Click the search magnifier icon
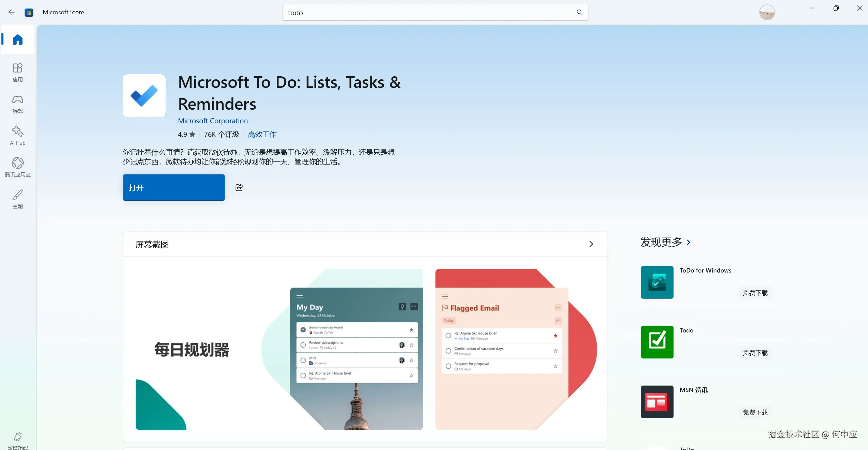 click(x=579, y=12)
